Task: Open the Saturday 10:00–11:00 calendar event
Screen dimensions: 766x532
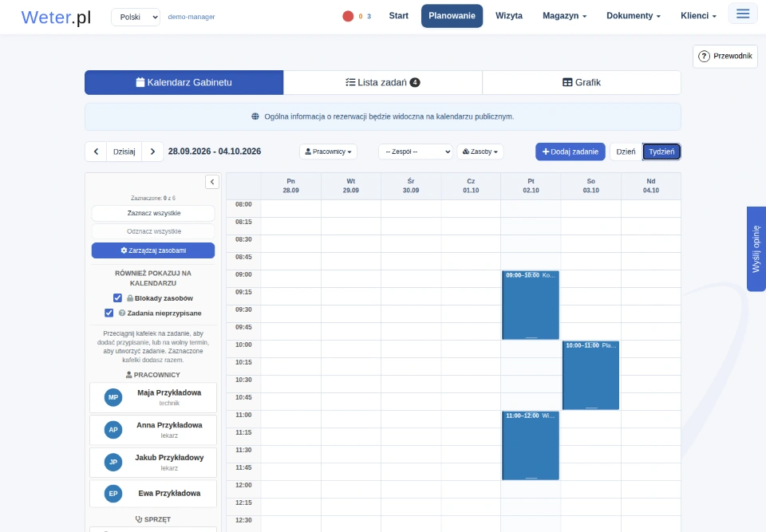Action: point(590,375)
